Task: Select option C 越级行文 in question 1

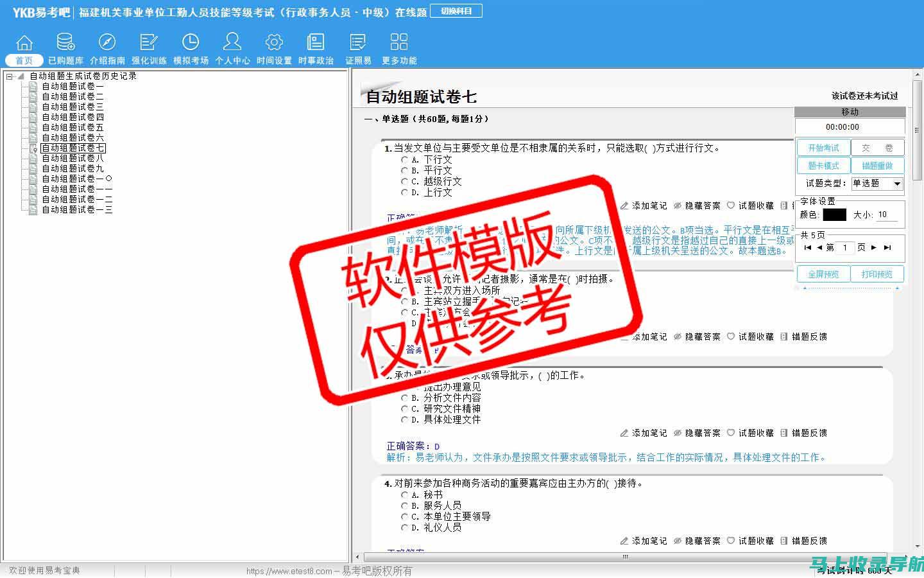Action: pyautogui.click(x=404, y=181)
